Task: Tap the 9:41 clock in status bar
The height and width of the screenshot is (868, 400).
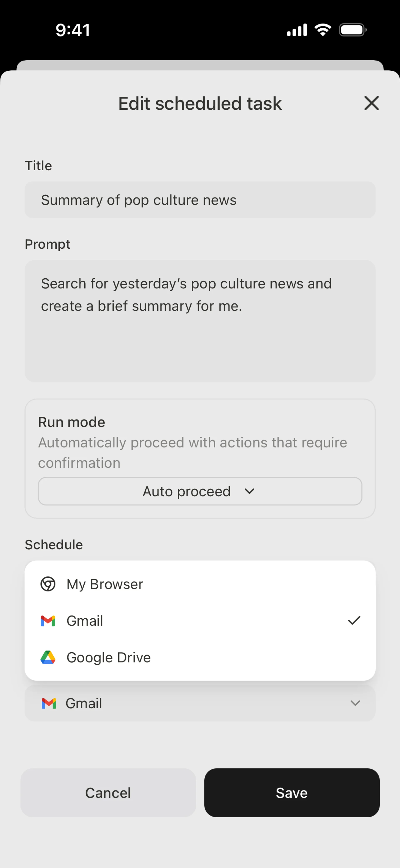Action: (73, 30)
